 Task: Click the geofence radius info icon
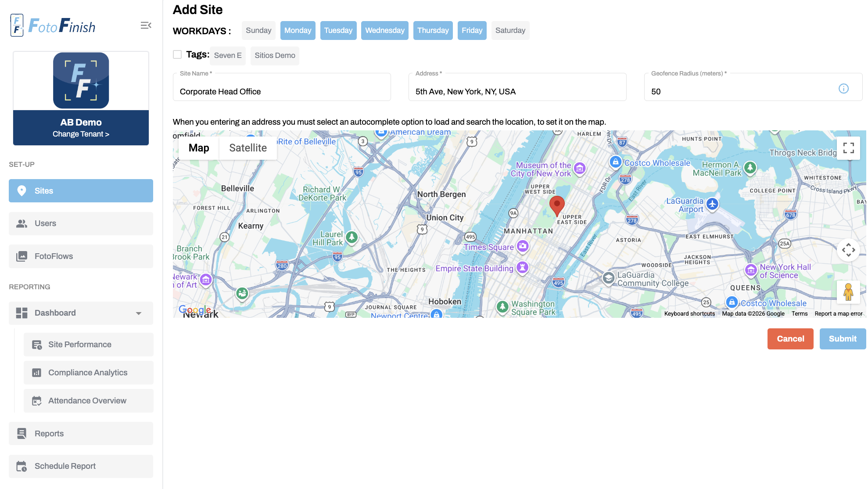pyautogui.click(x=843, y=89)
